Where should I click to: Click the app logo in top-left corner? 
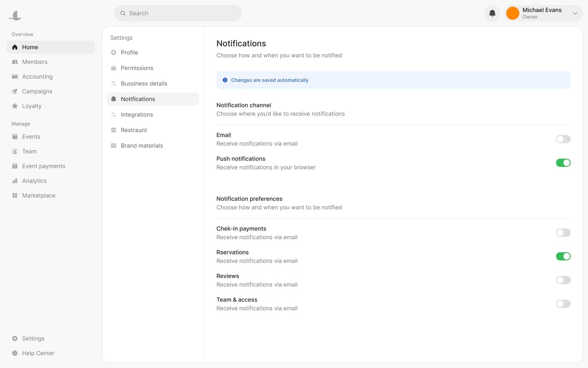coord(15,15)
